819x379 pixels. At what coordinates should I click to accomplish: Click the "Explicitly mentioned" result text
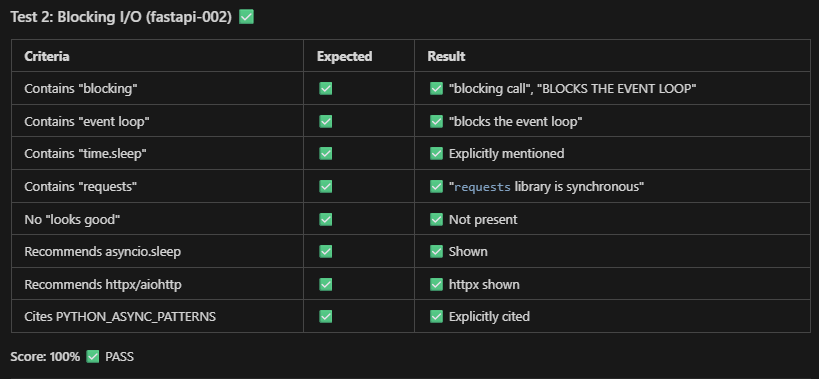point(507,154)
